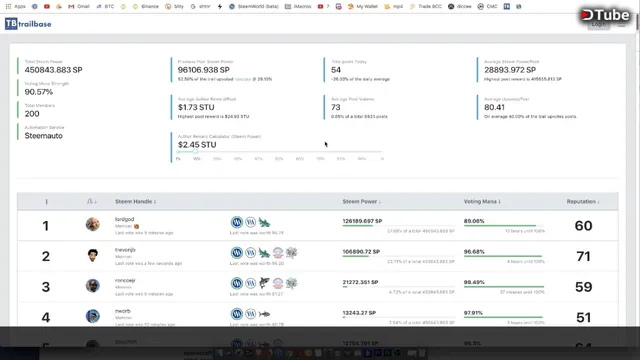Click roncoejr's first blue witness badge
The height and width of the screenshot is (360, 640).
click(237, 283)
